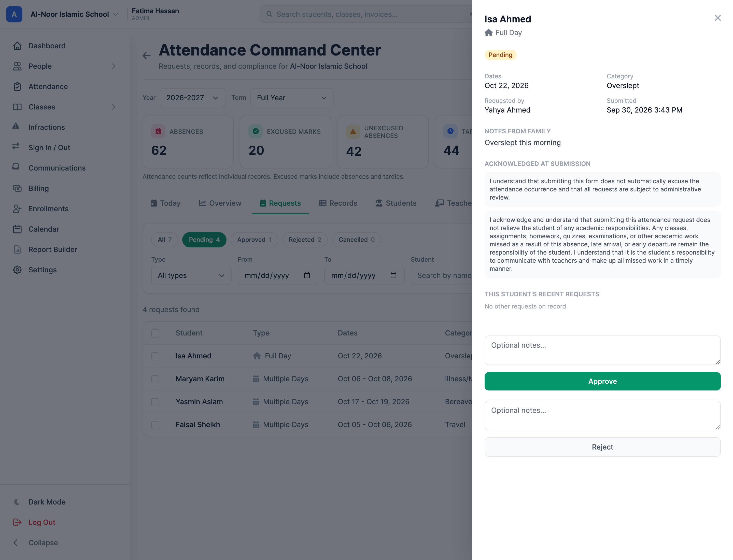This screenshot has width=733, height=560.
Task: Click the search magnifier icon
Action: (269, 14)
